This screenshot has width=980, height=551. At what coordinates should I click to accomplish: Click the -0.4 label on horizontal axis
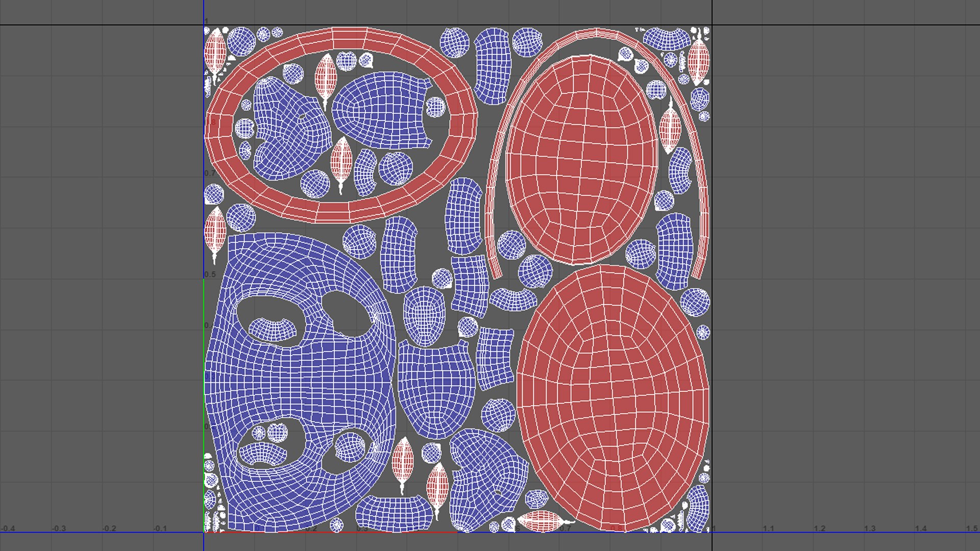pyautogui.click(x=8, y=529)
